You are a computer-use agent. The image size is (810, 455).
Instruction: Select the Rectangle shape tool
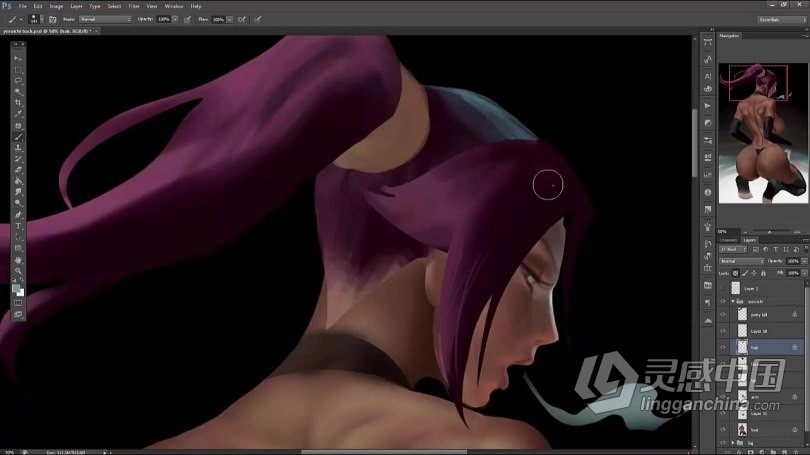(x=18, y=248)
